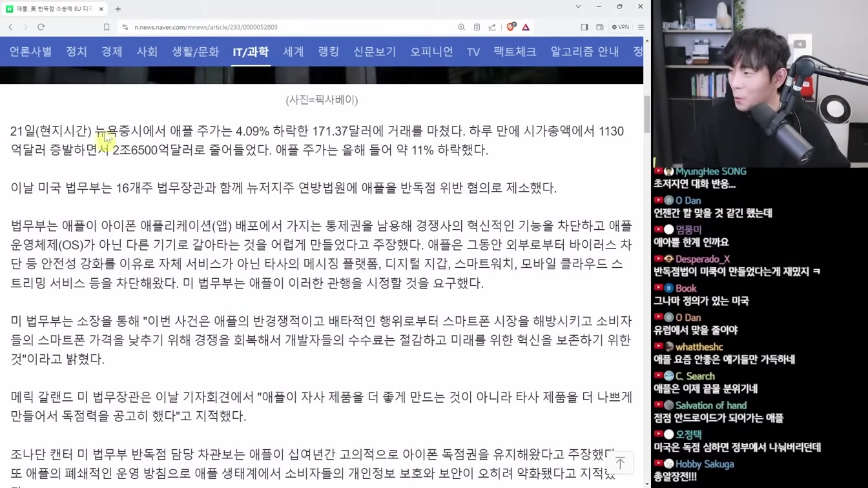The height and width of the screenshot is (488, 868).
Task: Open the 랭킹 section
Action: point(329,52)
